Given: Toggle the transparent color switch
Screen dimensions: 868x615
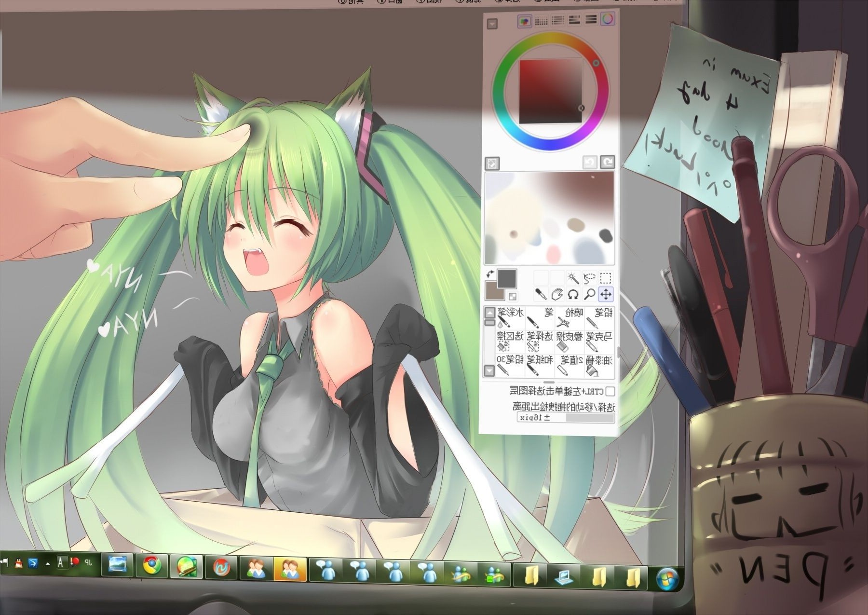Looking at the screenshot, I should (x=513, y=297).
